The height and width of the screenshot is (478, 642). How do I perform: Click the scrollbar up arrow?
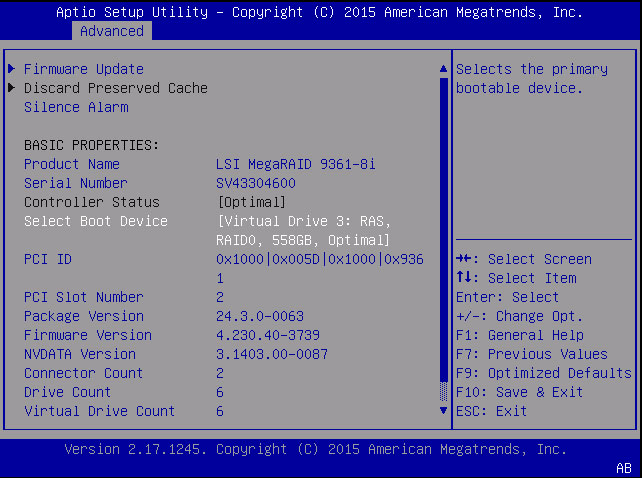443,69
